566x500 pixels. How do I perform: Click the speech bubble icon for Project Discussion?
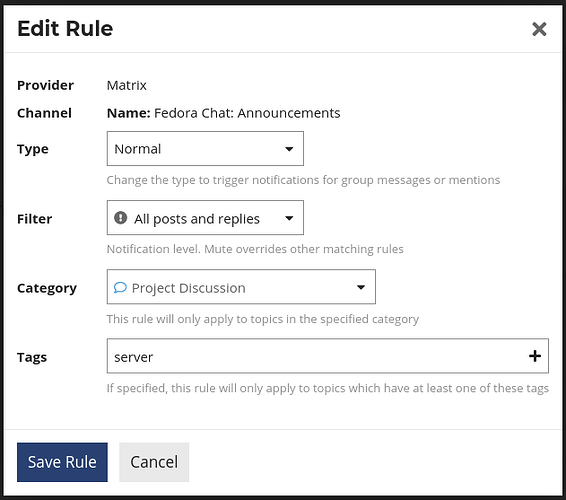(x=120, y=287)
